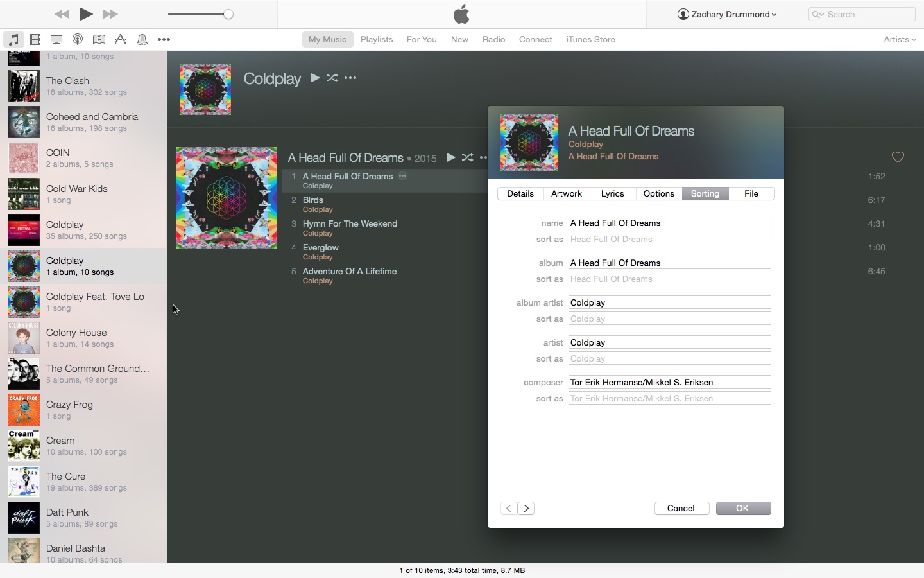Image resolution: width=924 pixels, height=578 pixels.
Task: Open the For You tab
Action: pos(422,39)
